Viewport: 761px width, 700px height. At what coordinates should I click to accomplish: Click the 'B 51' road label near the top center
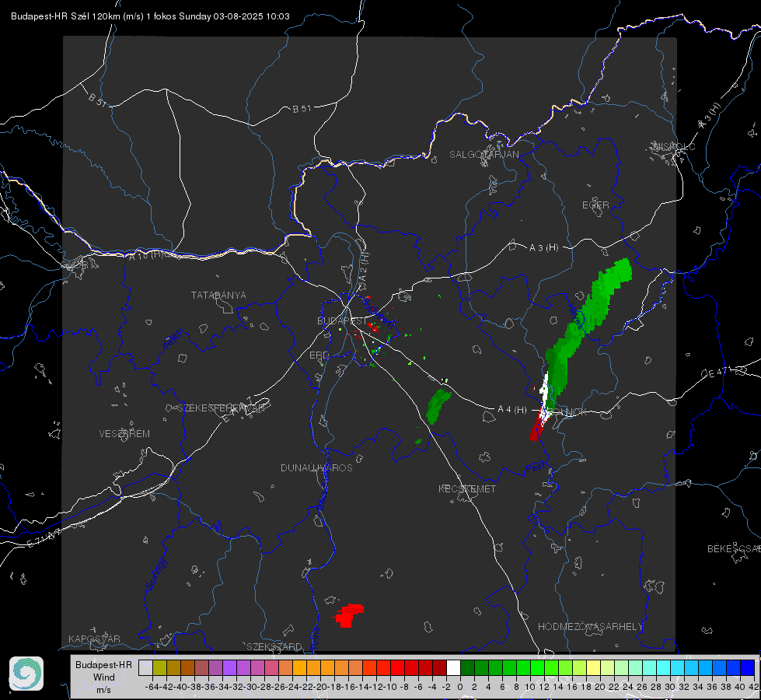pos(302,109)
